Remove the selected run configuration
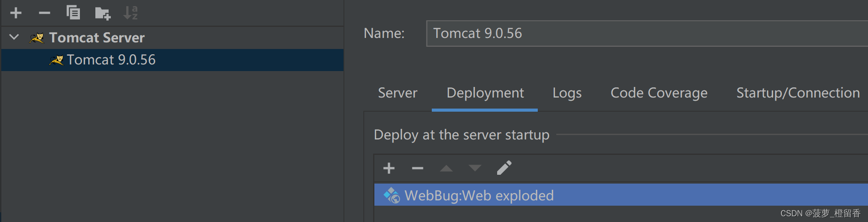This screenshot has width=868, height=222. pos(45,13)
